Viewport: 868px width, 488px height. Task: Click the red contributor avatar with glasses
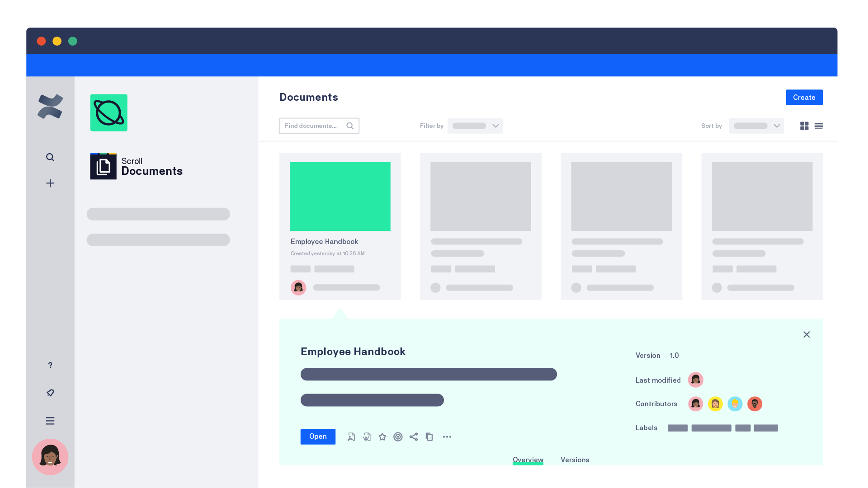(755, 404)
